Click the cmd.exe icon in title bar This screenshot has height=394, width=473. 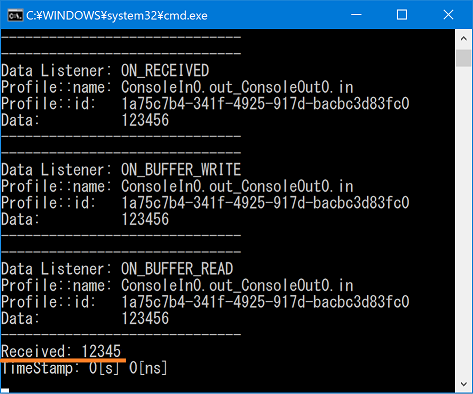pos(15,15)
